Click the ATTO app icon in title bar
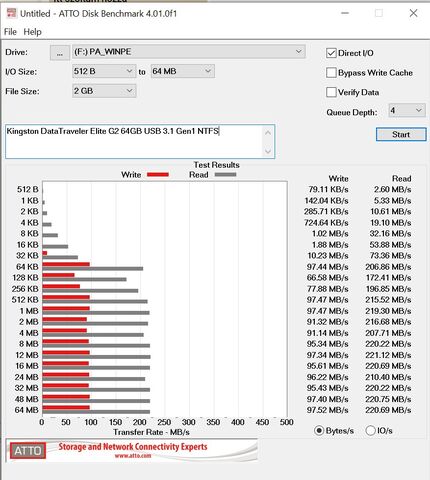 tap(11, 13)
